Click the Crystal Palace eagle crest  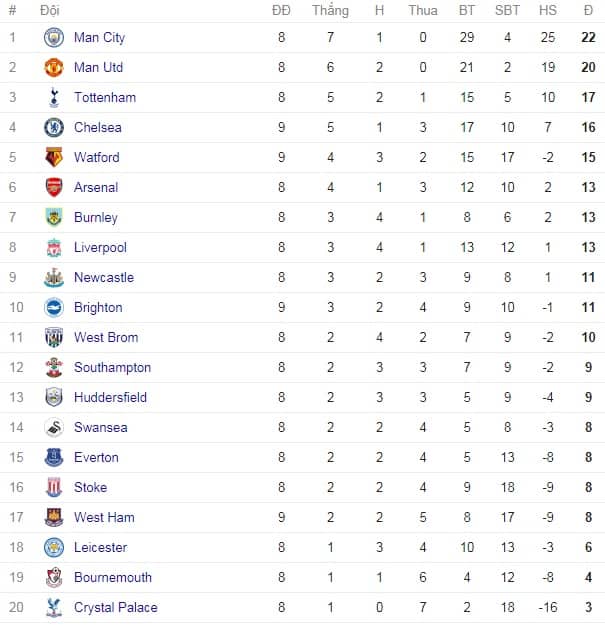coord(54,607)
